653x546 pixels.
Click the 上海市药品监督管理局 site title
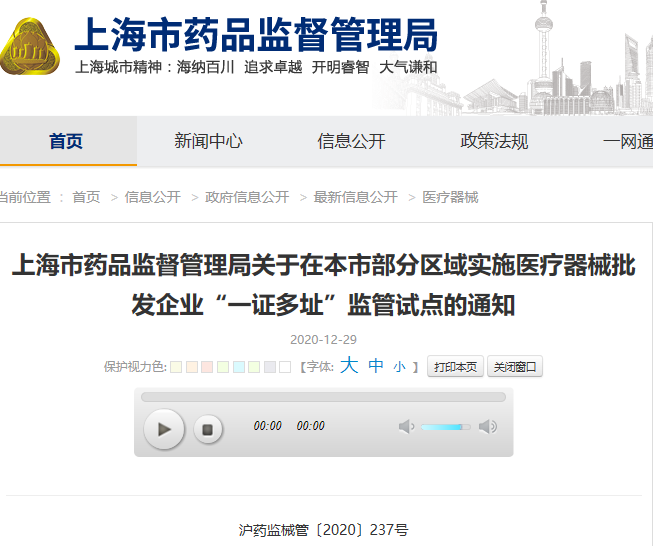pos(256,35)
